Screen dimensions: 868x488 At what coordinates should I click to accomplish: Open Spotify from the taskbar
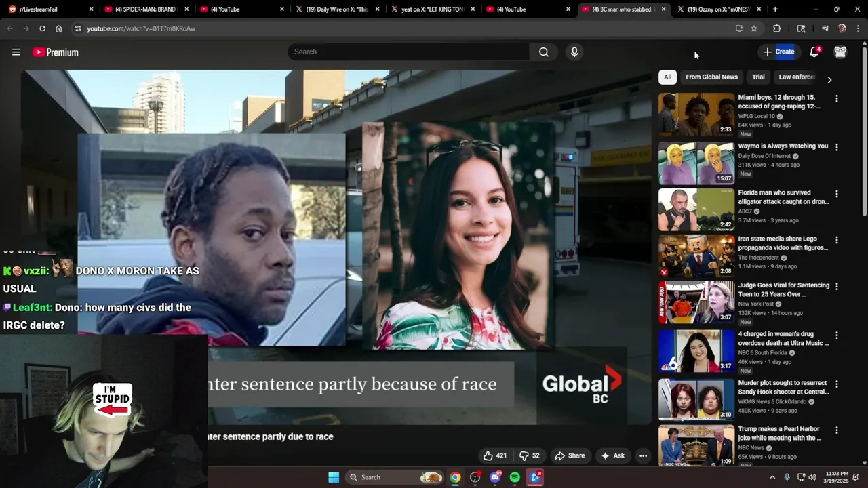tap(515, 477)
